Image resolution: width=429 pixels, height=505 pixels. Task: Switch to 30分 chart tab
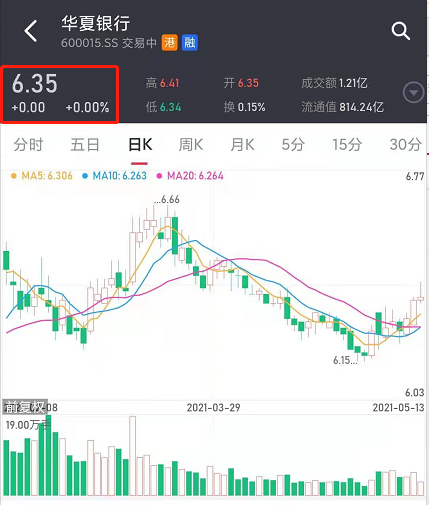[x=406, y=145]
